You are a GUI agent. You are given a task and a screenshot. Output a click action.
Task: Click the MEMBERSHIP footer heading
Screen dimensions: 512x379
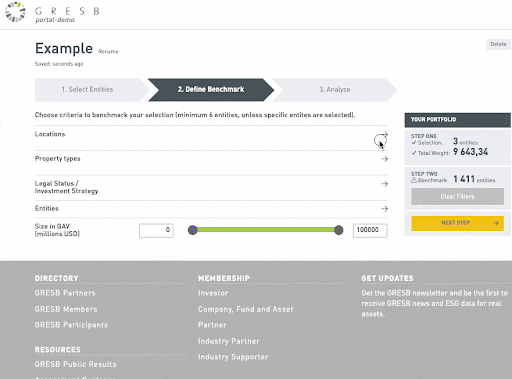(x=224, y=278)
